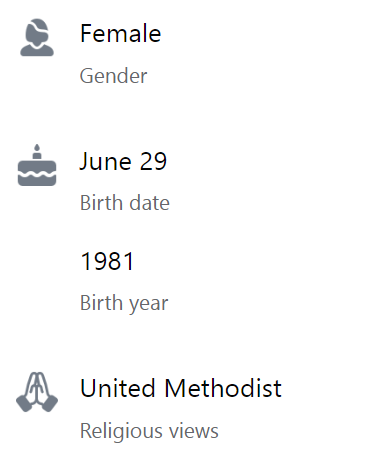Click the birthday cake icon
372x475 pixels.
pyautogui.click(x=37, y=165)
